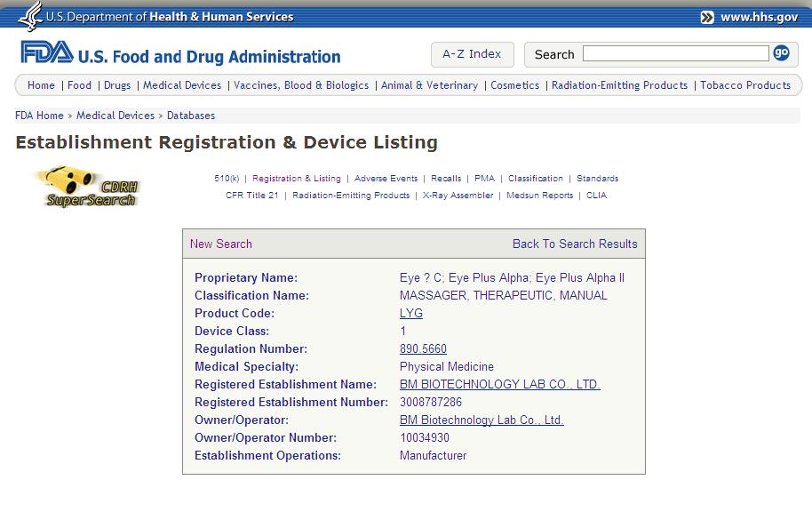
Task: Open Animal & Veterinary menu item
Action: (x=429, y=85)
